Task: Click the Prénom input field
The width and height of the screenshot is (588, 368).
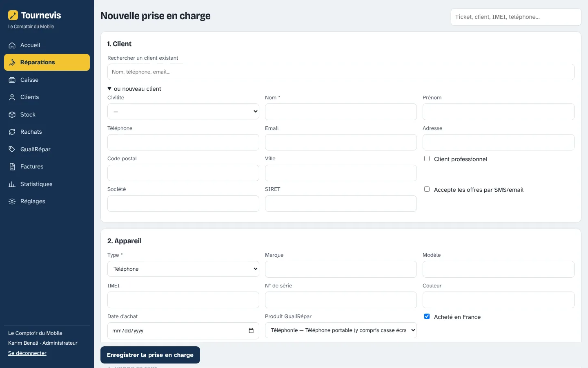Action: 499,112
